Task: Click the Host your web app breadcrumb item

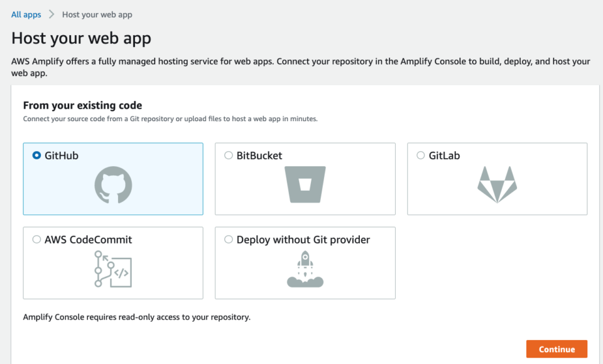Action: 97,14
